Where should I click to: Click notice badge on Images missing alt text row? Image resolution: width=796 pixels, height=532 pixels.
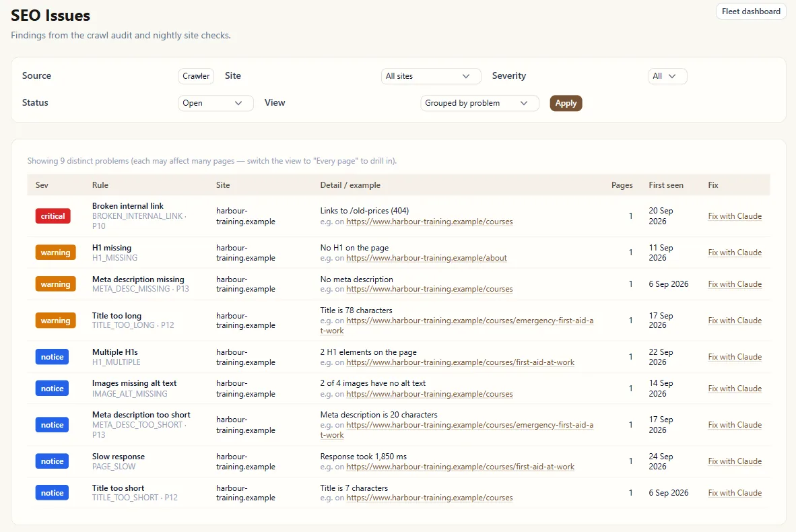[x=53, y=389]
